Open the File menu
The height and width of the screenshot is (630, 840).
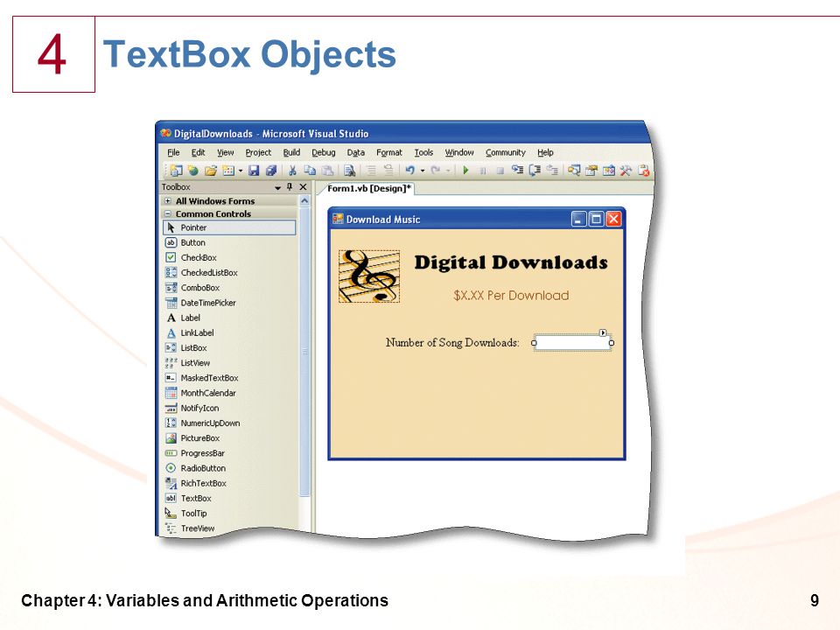coord(173,152)
